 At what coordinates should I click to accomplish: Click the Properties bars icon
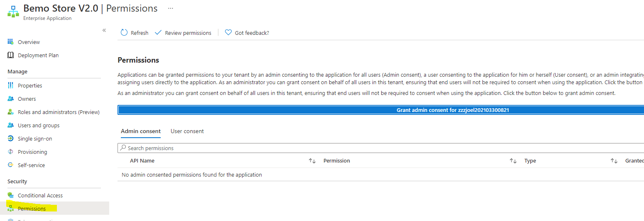point(11,85)
